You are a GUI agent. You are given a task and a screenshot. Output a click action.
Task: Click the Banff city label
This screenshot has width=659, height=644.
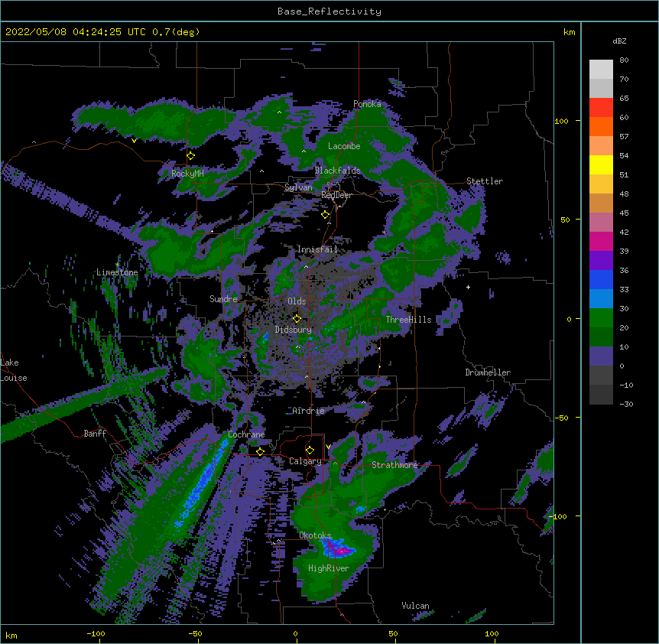[x=95, y=434]
